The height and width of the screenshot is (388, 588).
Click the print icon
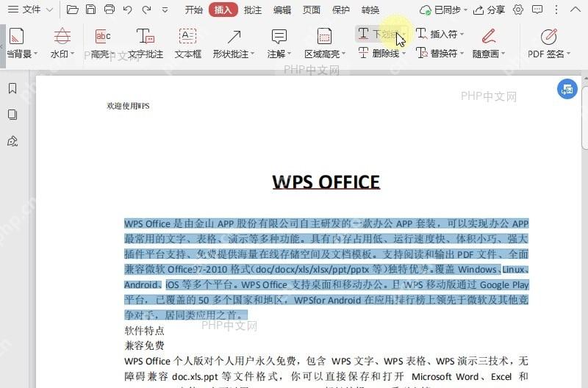(109, 10)
